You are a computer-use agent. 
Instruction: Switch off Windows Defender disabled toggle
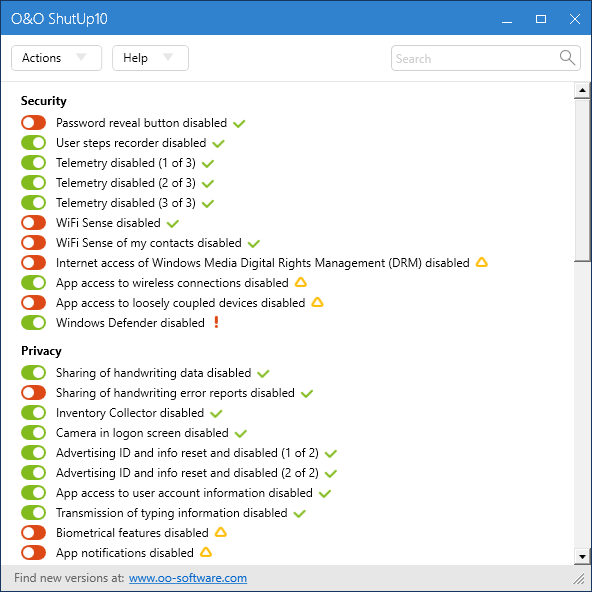coord(34,322)
